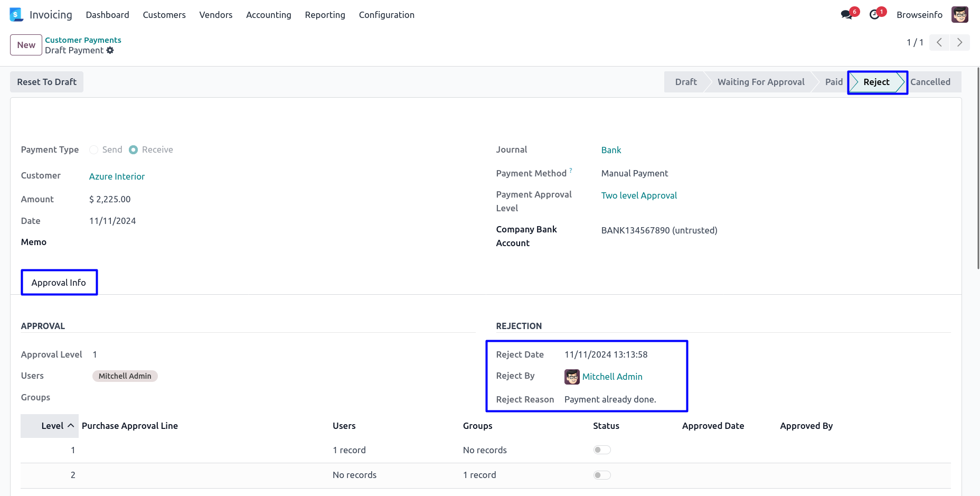The height and width of the screenshot is (496, 980).
Task: Click the Reset To Draft button
Action: tap(46, 82)
